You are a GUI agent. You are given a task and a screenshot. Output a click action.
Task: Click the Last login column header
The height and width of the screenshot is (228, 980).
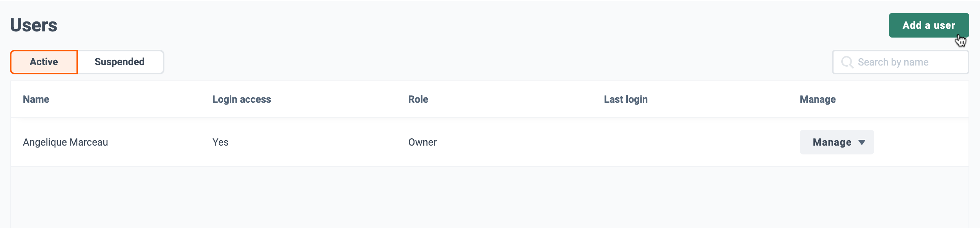626,99
